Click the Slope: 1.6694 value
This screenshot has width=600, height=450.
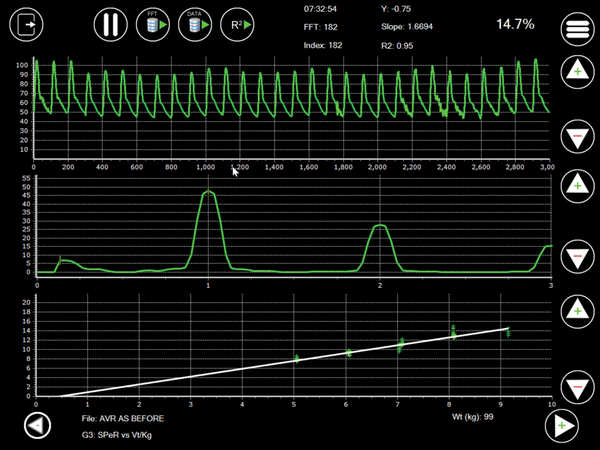[x=407, y=27]
